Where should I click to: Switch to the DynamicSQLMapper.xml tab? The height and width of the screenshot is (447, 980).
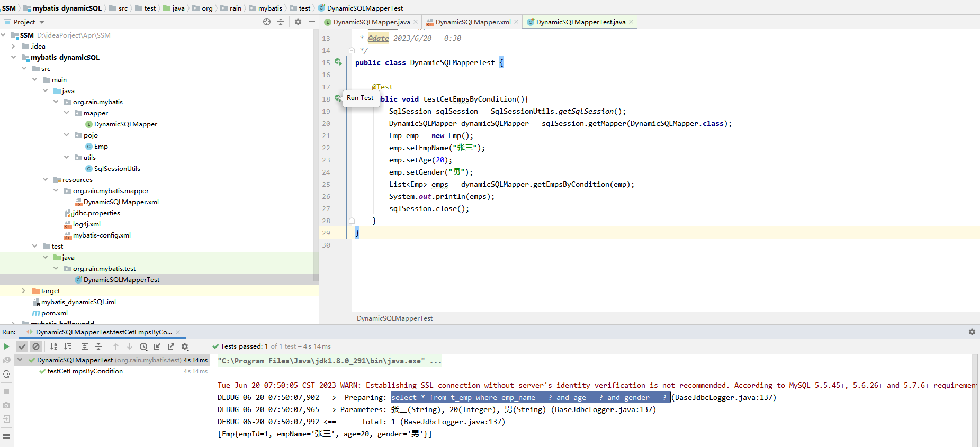coord(473,22)
